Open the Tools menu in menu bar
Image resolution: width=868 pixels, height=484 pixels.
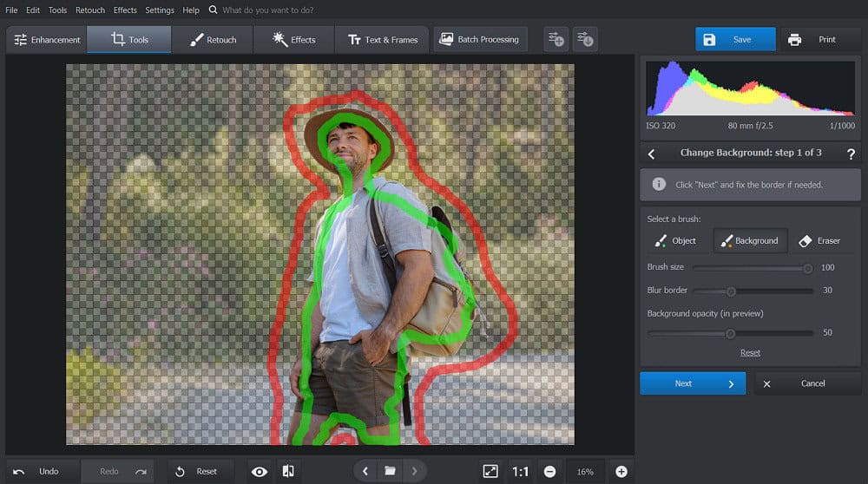pos(57,10)
